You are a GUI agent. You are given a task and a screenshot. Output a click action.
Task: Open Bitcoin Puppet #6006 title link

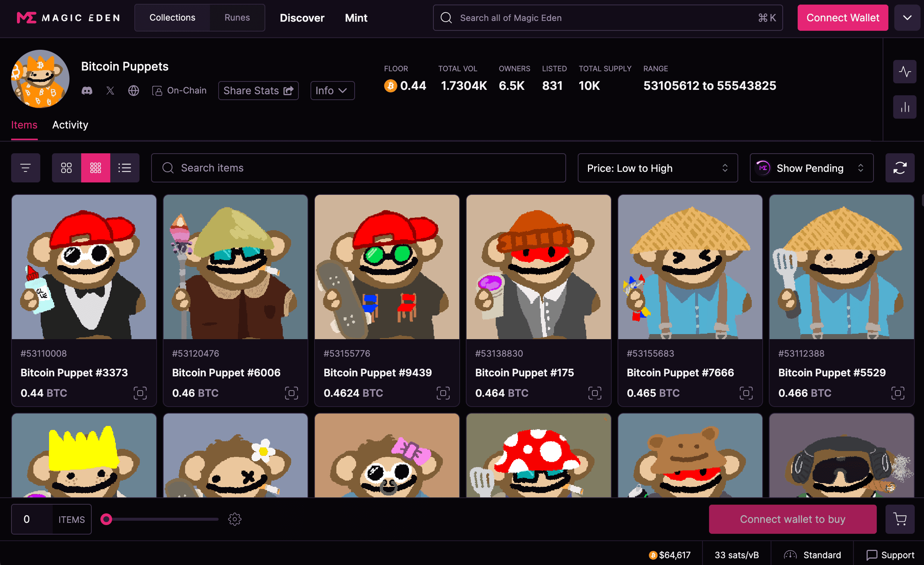pos(226,373)
